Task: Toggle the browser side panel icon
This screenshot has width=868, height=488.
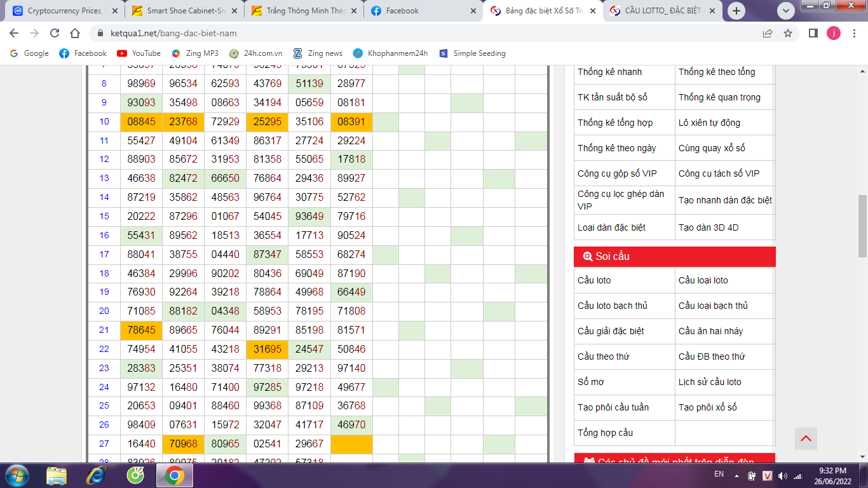Action: tap(813, 33)
